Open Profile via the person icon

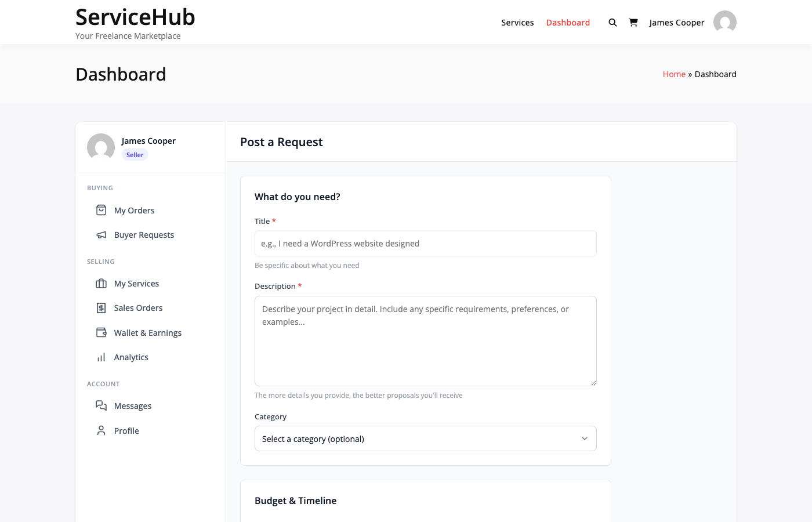click(101, 430)
